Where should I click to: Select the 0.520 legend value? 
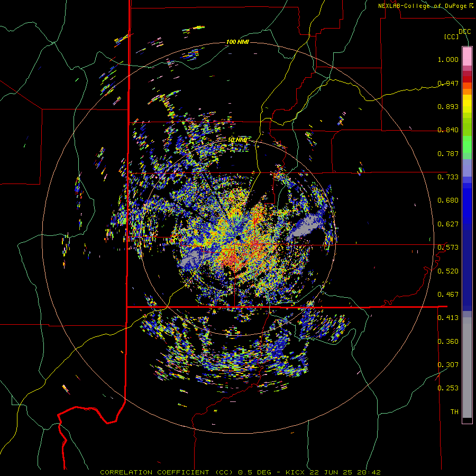(x=448, y=271)
